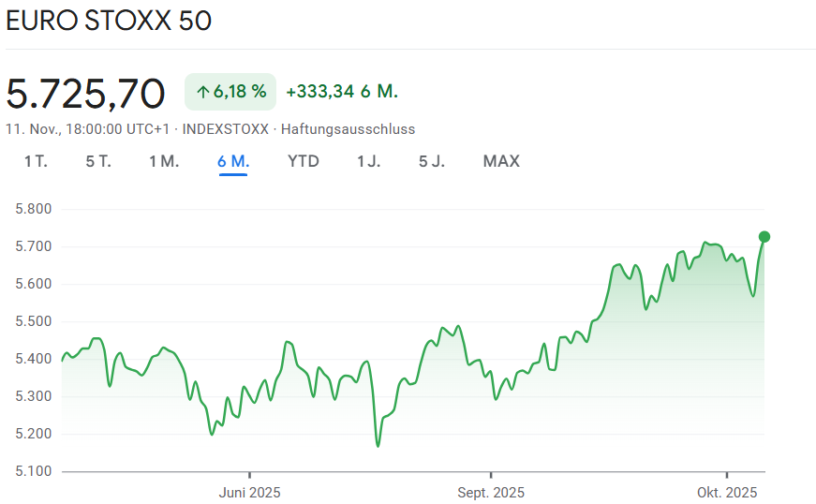This screenshot has width=816, height=504.
Task: Click the INDEXSTOXX exchange label
Action: point(225,129)
